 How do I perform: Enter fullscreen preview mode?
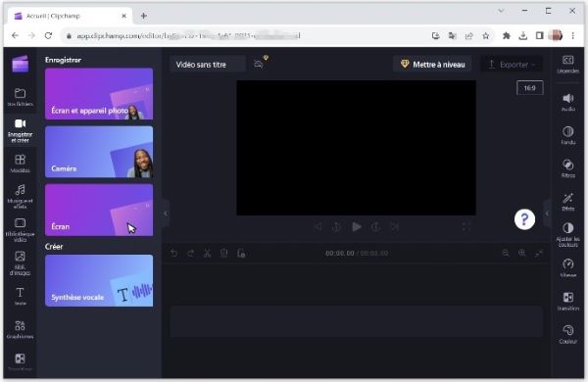(466, 226)
